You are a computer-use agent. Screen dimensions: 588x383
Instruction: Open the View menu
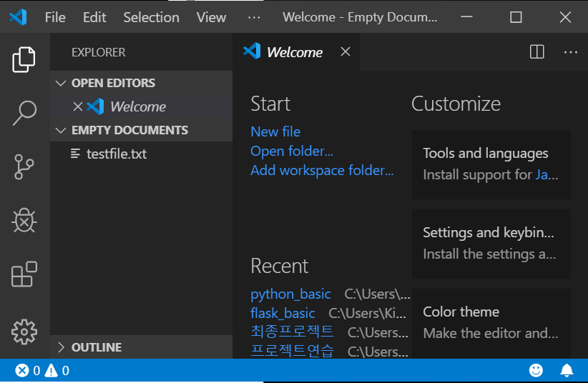(211, 17)
